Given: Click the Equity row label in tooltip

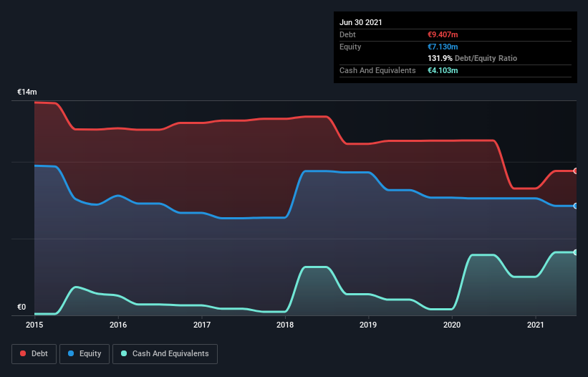Looking at the screenshot, I should (350, 47).
